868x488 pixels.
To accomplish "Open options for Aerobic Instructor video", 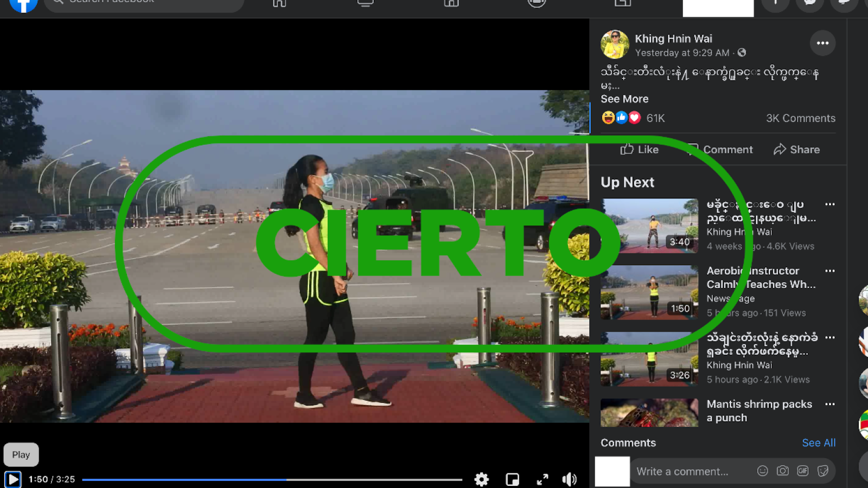I will click(829, 271).
